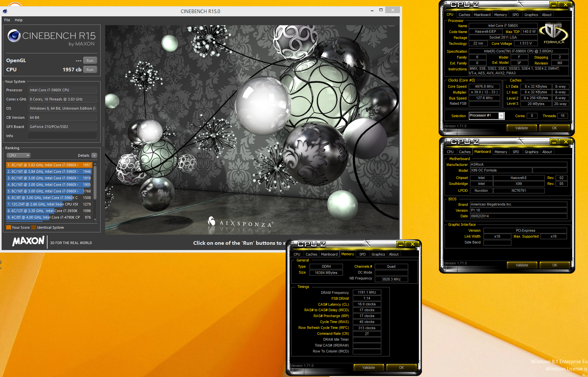Click the empty Info input field
588x377 pixels.
(x=63, y=136)
